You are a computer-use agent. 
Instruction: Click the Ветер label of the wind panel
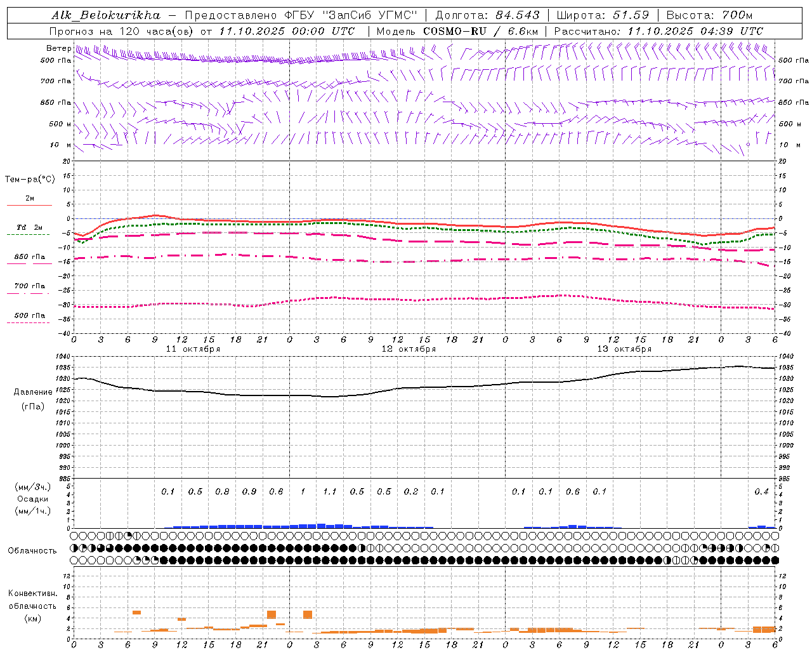click(58, 48)
